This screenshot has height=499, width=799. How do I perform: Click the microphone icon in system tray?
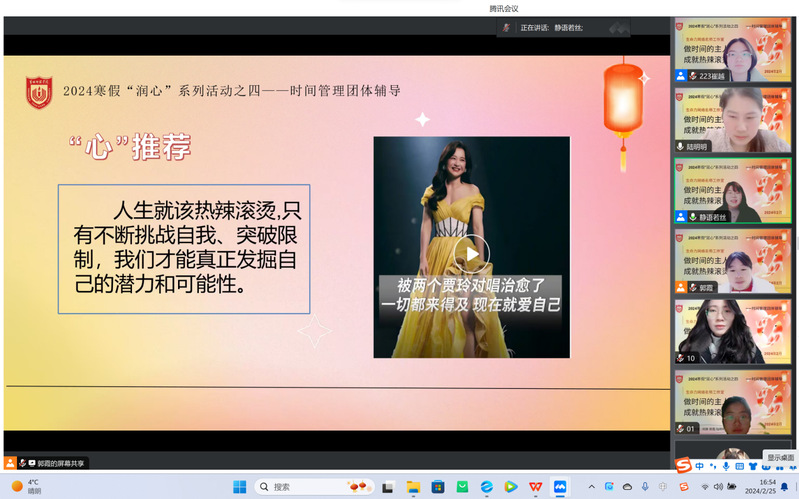[644, 487]
